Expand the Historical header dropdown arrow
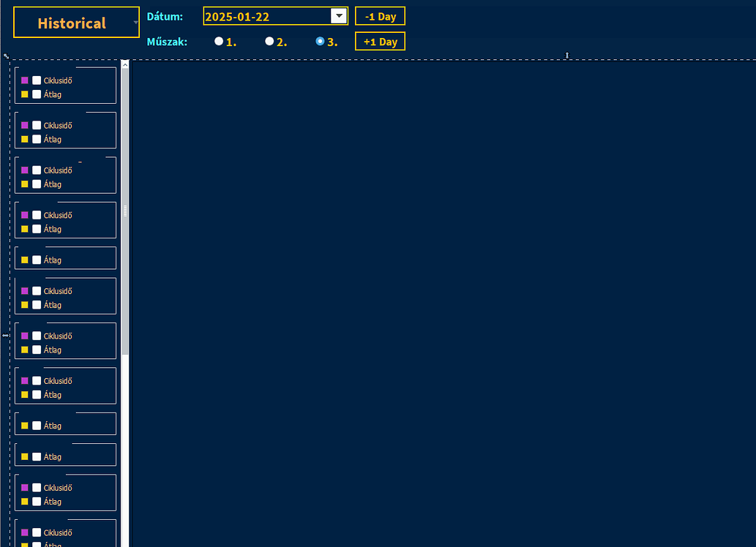 coord(135,22)
